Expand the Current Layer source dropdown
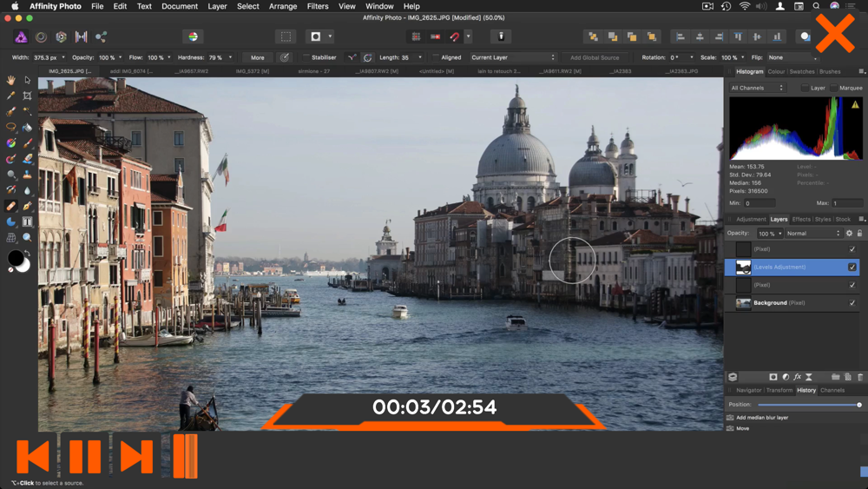Screen dimensions: 868x489 click(x=512, y=57)
